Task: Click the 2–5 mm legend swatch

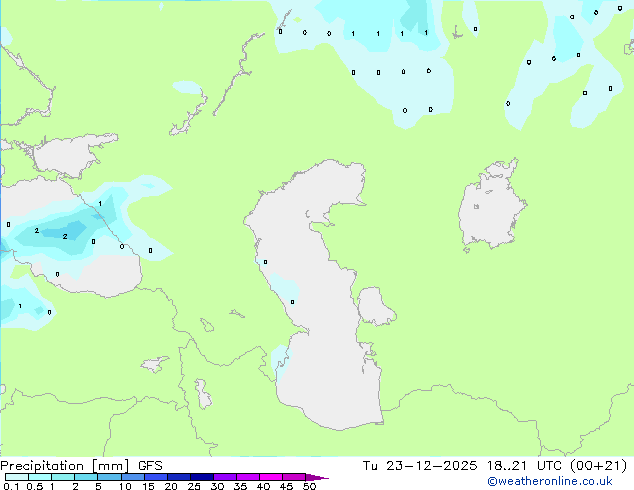Action: coord(86,477)
